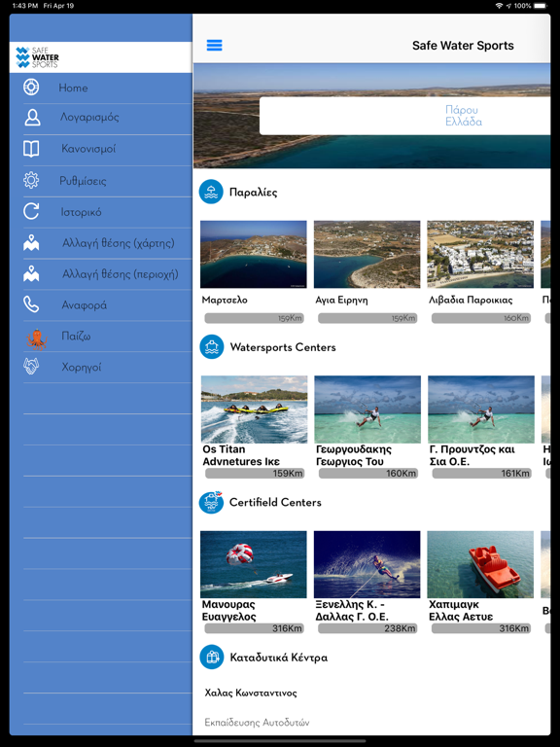Click the Watersports Centers section icon
Viewport: 560px width, 747px height.
coord(211,346)
